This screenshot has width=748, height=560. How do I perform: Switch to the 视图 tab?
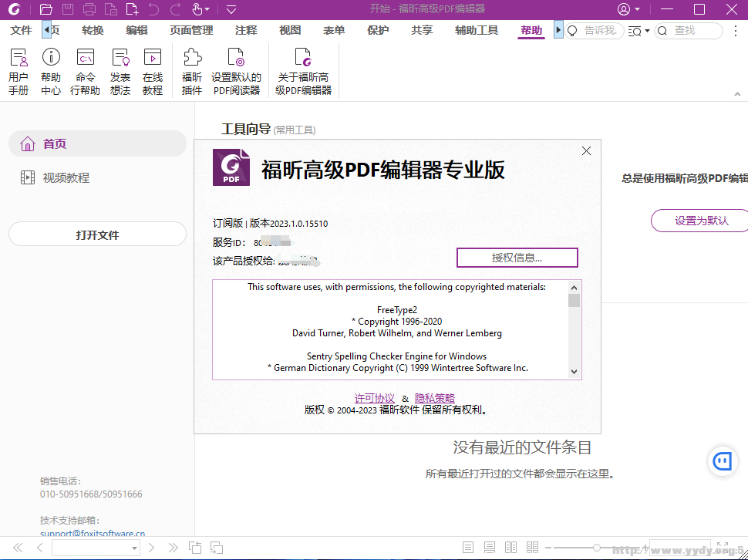click(x=290, y=31)
